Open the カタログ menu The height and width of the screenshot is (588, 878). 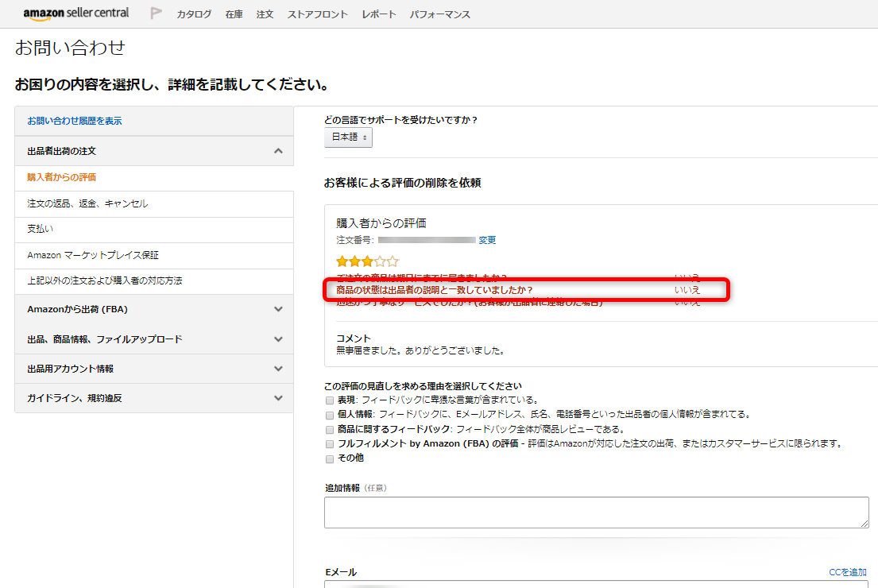coord(194,14)
